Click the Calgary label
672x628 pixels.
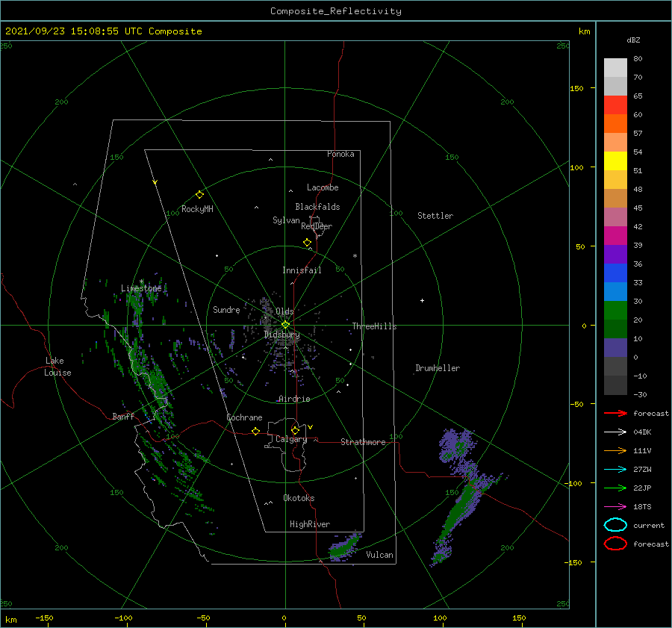(x=291, y=439)
